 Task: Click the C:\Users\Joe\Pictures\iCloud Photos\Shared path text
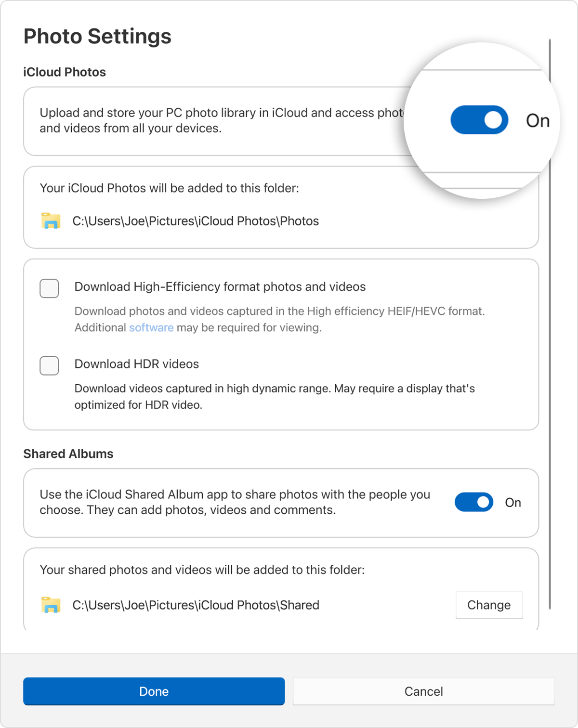coord(196,605)
